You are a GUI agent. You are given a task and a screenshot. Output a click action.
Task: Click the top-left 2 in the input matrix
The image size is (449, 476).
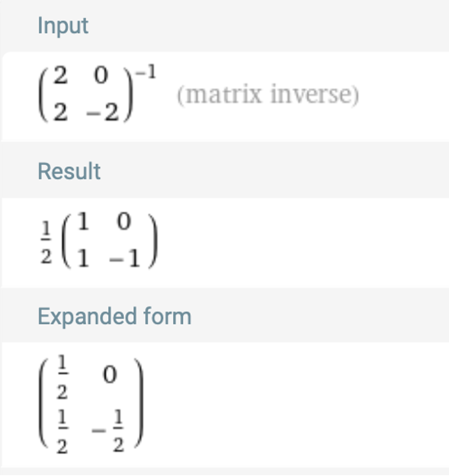coord(61,77)
